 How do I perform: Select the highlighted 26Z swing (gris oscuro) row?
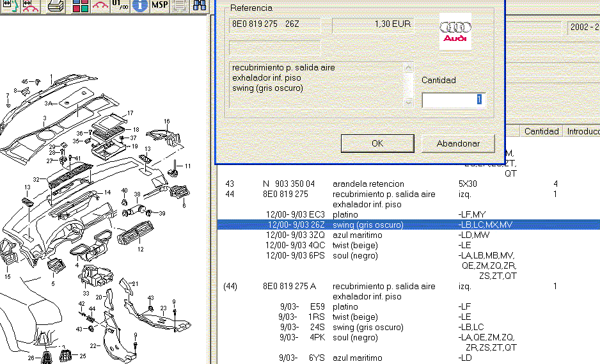pos(408,225)
